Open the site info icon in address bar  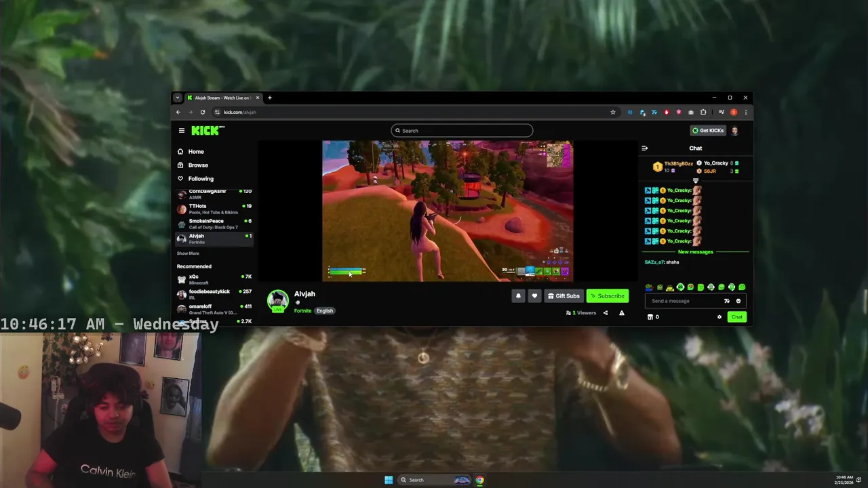click(217, 113)
